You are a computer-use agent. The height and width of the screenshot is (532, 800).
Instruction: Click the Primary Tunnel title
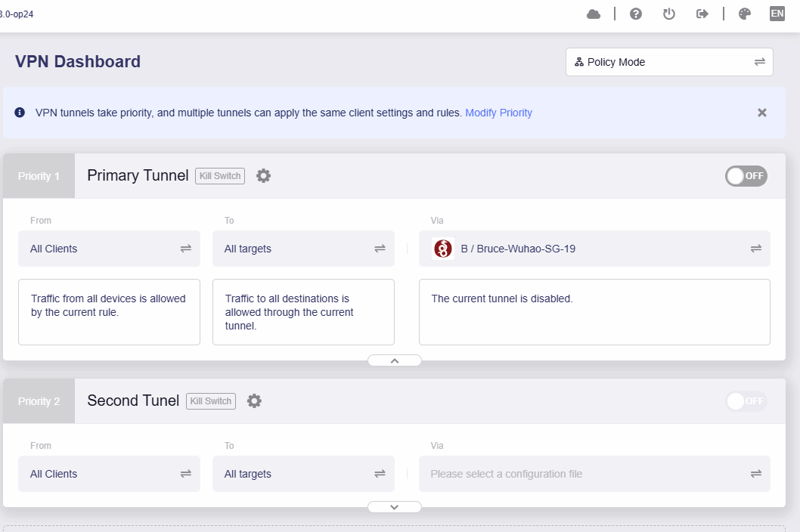138,175
